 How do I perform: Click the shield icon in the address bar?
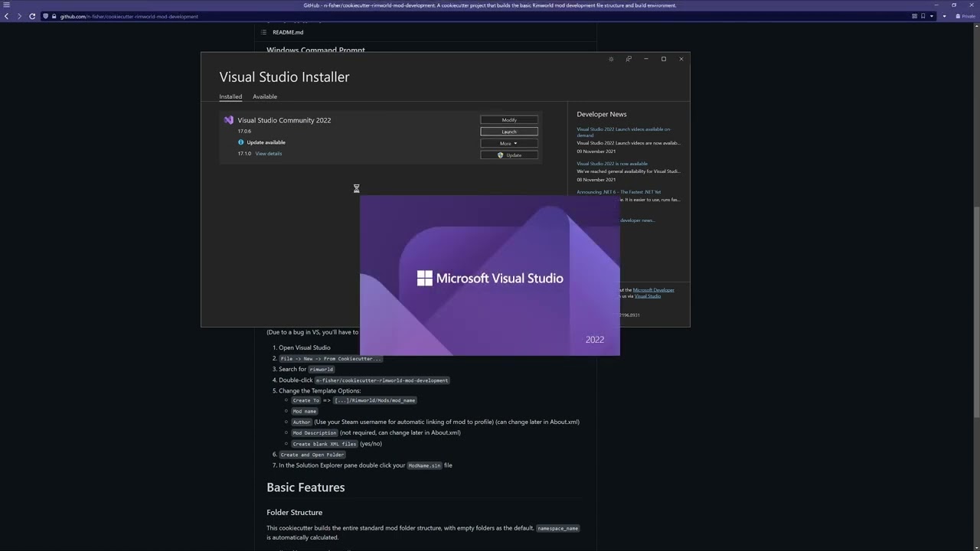point(46,16)
